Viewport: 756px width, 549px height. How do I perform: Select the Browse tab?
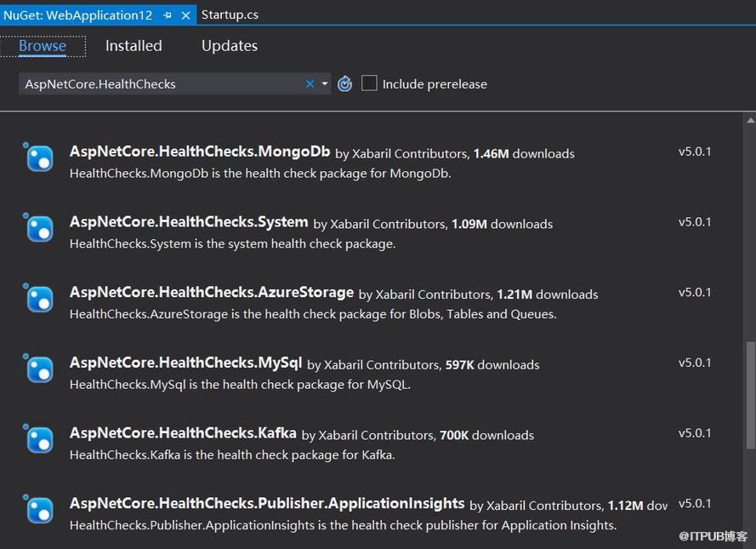[43, 46]
